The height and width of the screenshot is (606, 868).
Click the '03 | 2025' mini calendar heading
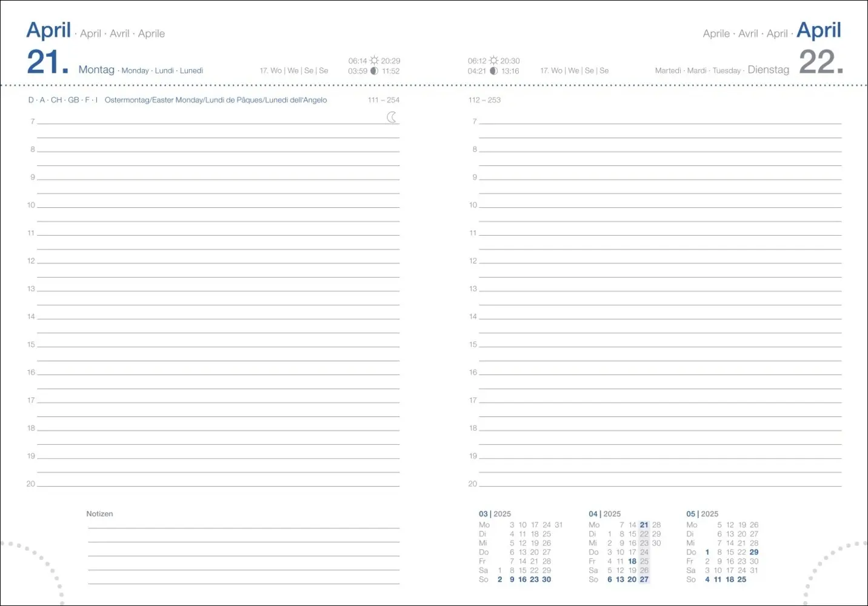tap(495, 514)
